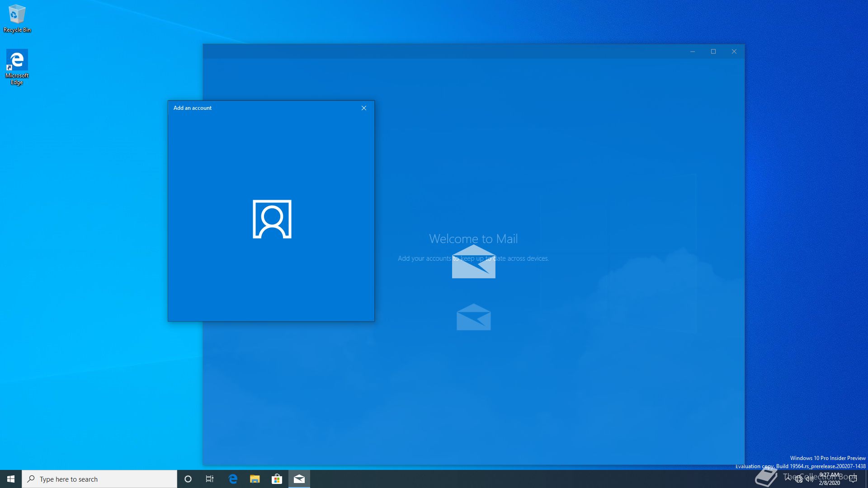
Task: Maximize the Mail window
Action: click(x=713, y=52)
